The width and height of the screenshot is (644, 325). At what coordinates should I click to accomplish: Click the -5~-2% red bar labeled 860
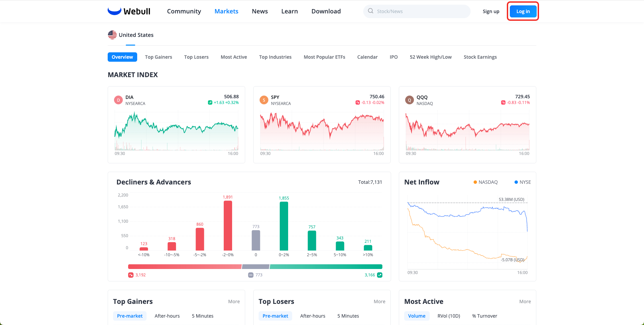click(x=200, y=239)
